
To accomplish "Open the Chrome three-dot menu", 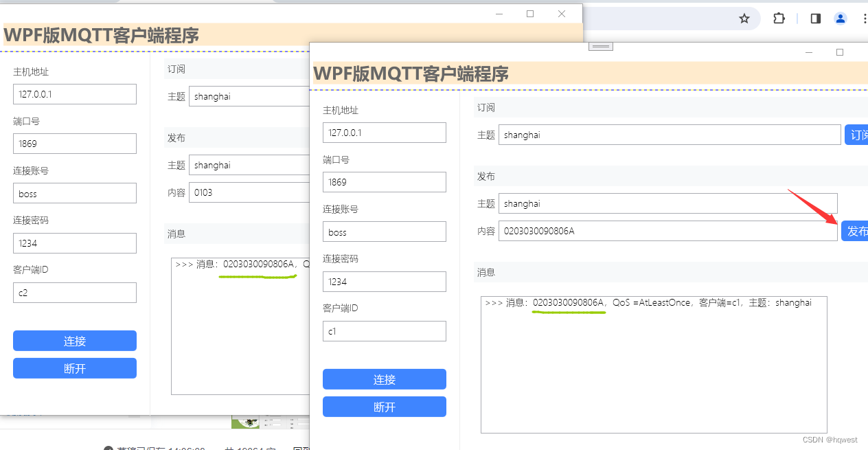I will pyautogui.click(x=863, y=19).
